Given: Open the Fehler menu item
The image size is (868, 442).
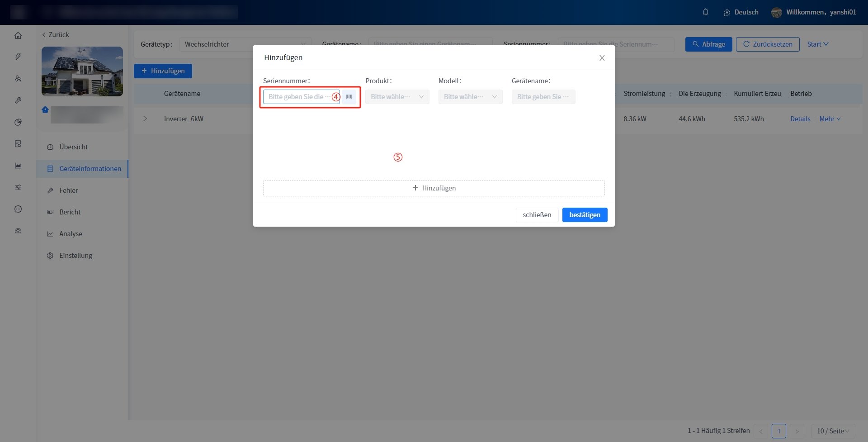Looking at the screenshot, I should 69,190.
